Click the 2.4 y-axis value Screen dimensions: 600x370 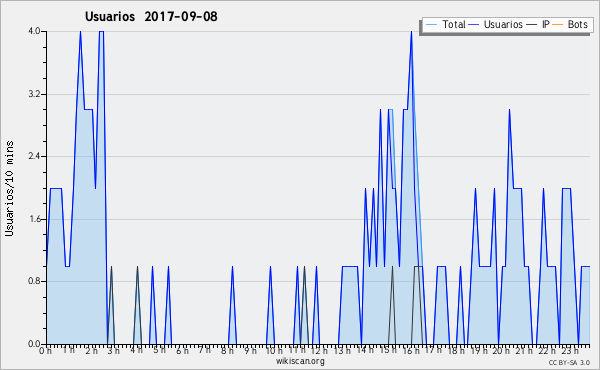[34, 156]
